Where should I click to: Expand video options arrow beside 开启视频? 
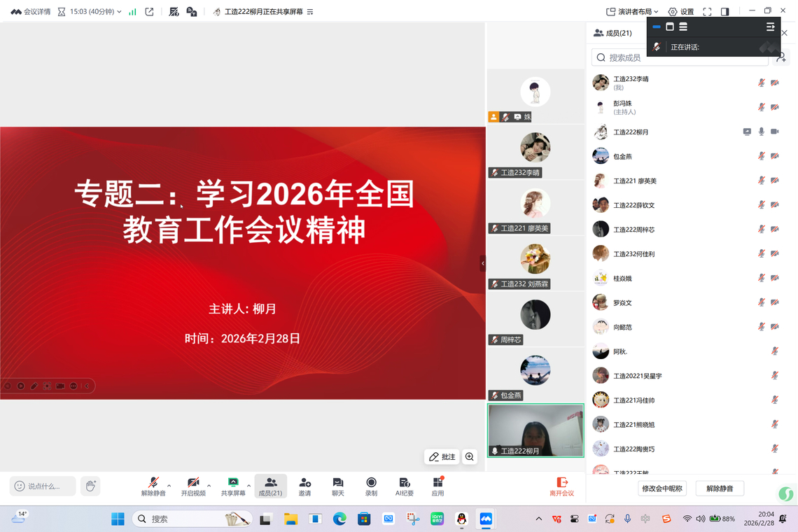(209, 486)
